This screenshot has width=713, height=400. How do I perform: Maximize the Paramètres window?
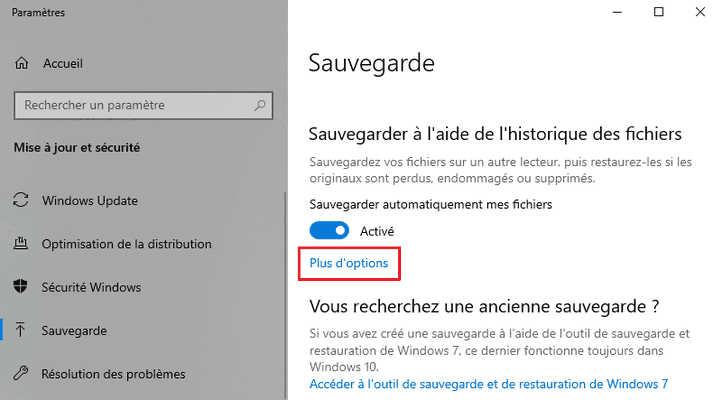[658, 12]
